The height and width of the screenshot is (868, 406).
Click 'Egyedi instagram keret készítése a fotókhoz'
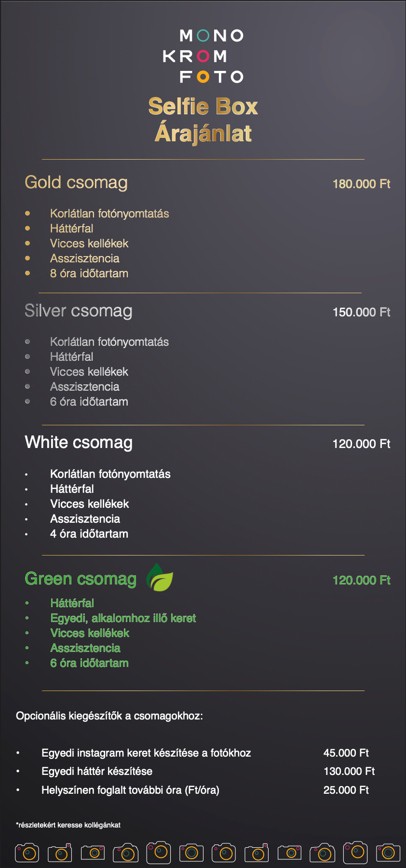tap(146, 753)
